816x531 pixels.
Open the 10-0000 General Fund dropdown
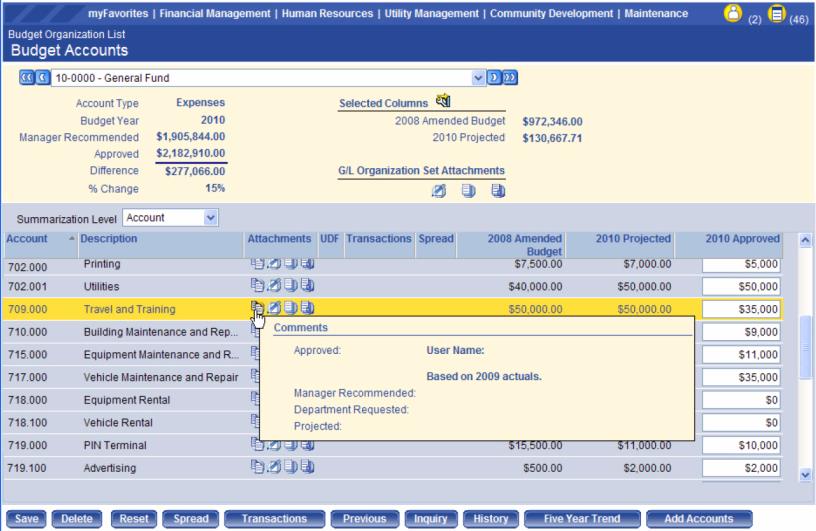[477, 78]
